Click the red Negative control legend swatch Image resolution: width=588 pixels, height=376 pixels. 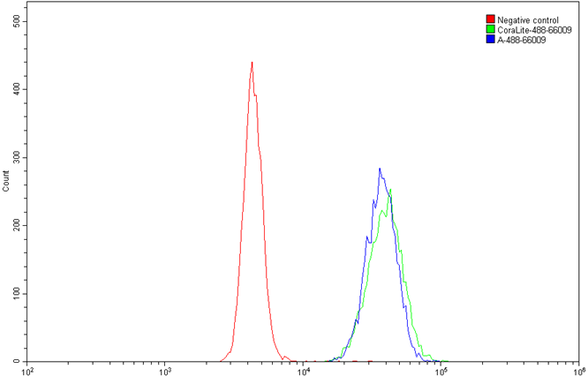point(490,19)
